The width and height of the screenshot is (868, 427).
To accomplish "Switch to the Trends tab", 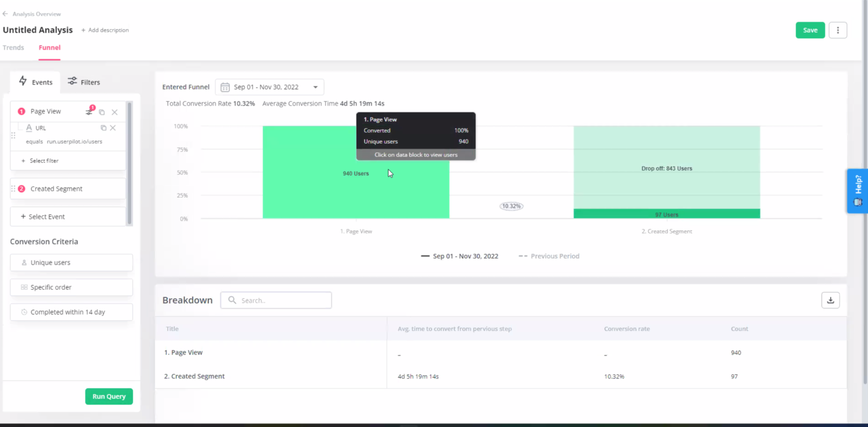I will [13, 47].
